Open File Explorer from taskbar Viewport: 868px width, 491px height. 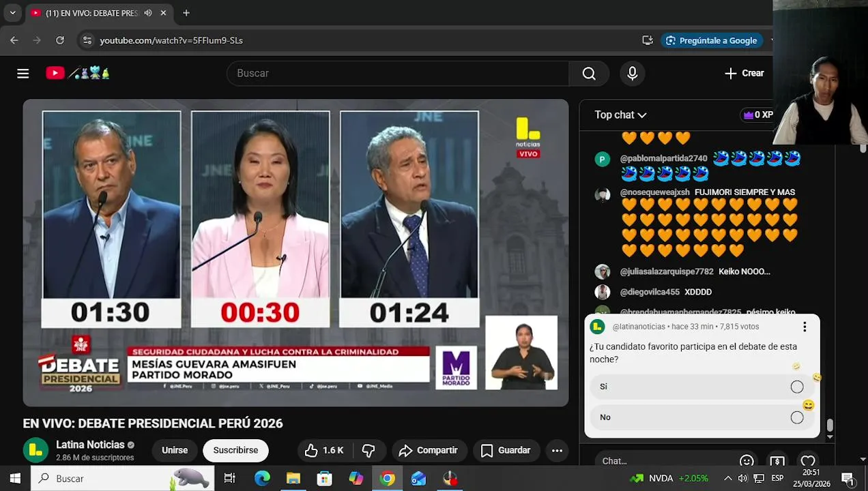tap(293, 478)
